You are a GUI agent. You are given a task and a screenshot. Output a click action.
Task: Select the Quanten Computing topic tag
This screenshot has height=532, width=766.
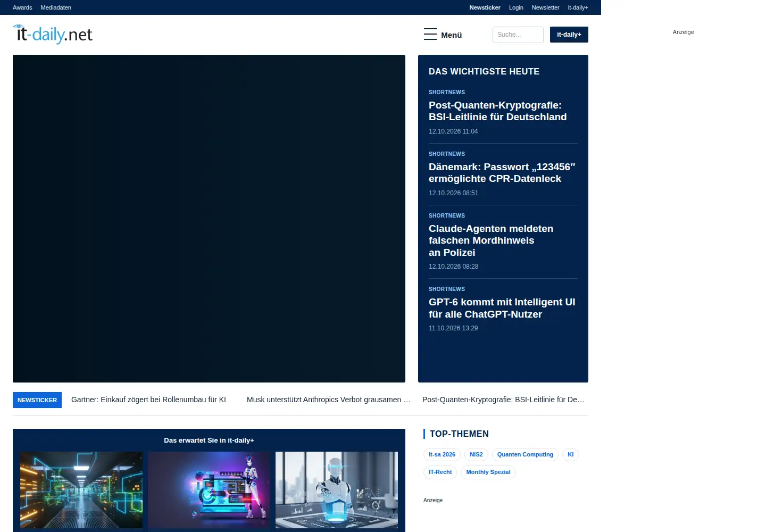tap(525, 455)
